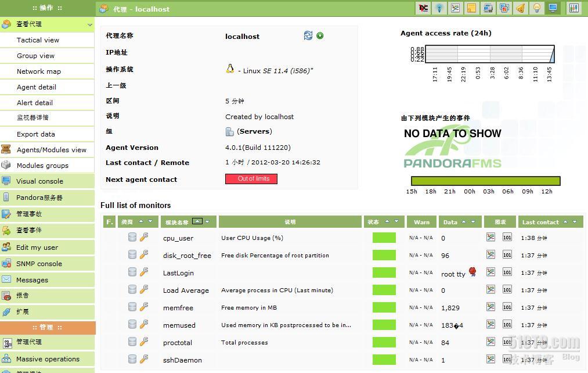Click the blue pin icon in top toolbar
This screenshot has width=588, height=373.
[439, 8]
